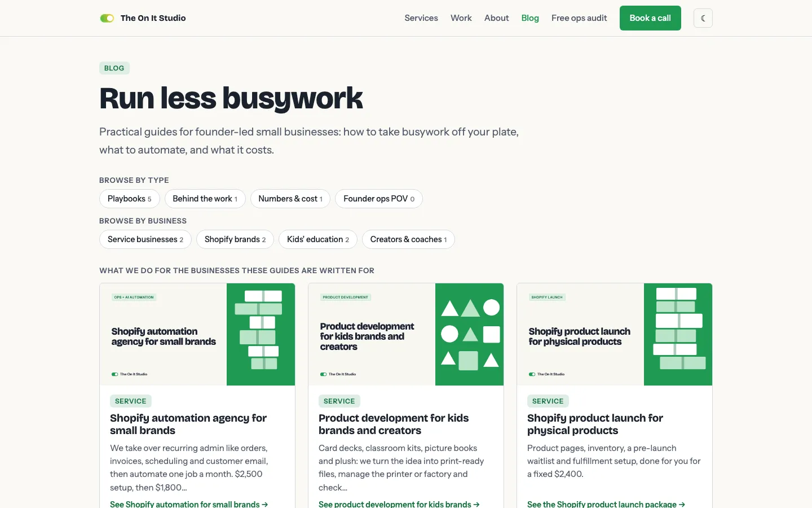Choose the Founder ops POV filter

pos(379,199)
